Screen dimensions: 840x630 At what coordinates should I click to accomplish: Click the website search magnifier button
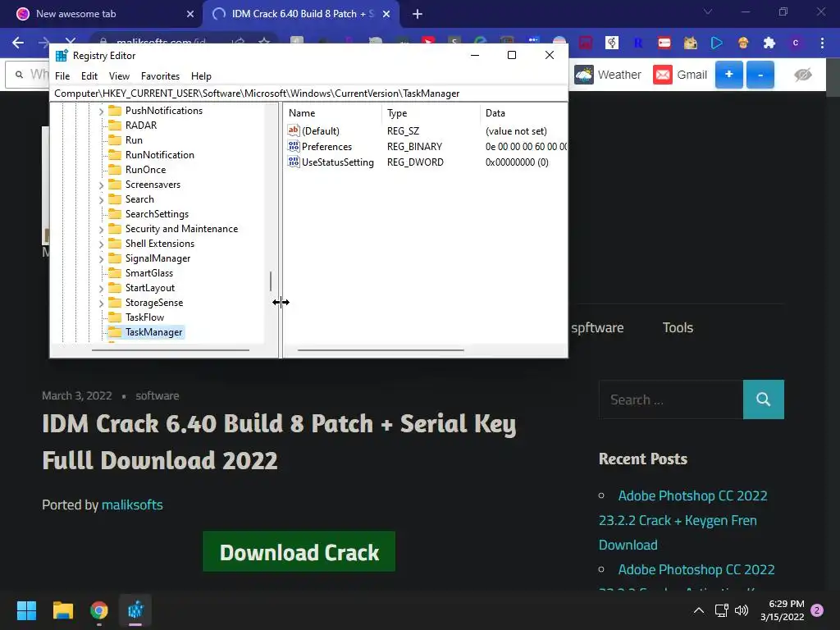[x=764, y=399]
